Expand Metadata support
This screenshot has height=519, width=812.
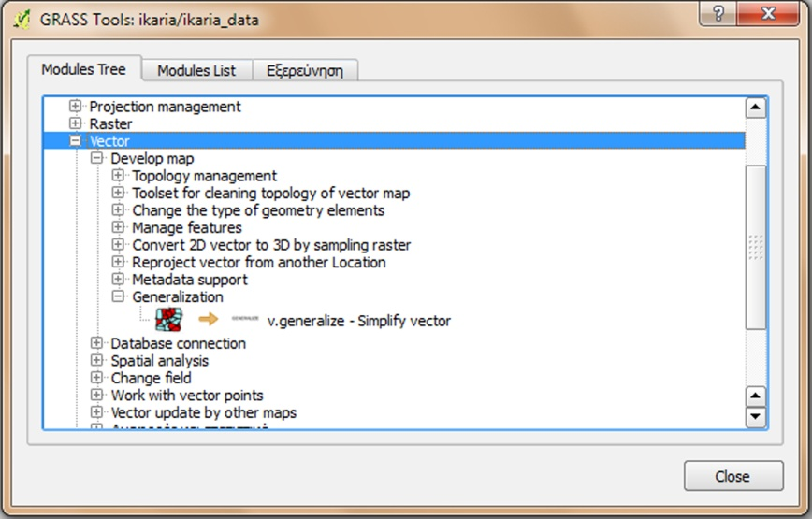tap(118, 279)
